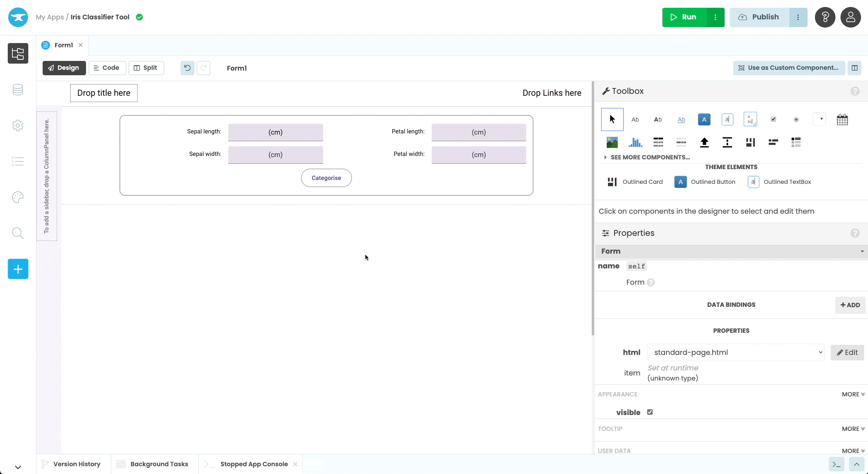Click the checkbox component icon in Toolbox
868x474 pixels.
pyautogui.click(x=773, y=119)
